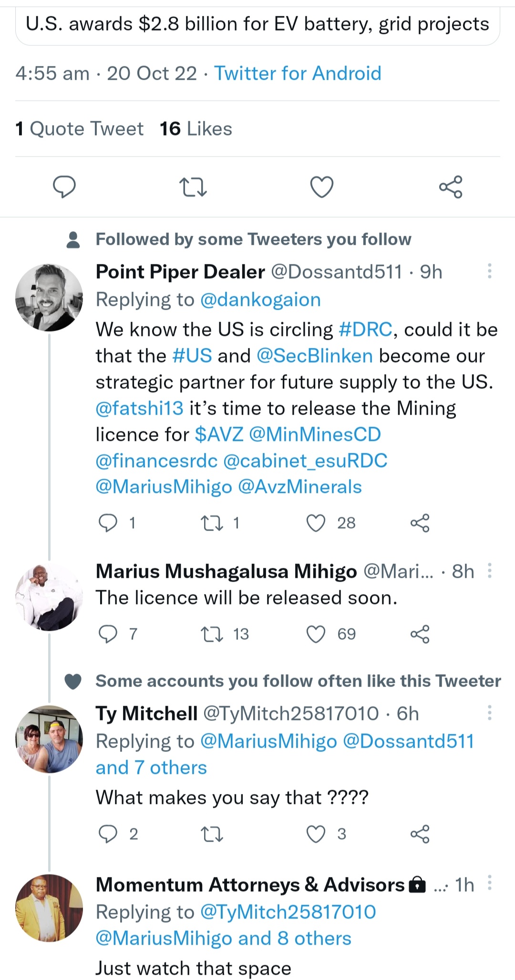
Task: Open Momentum Attorneys & Advisors' avatar
Action: tap(49, 907)
